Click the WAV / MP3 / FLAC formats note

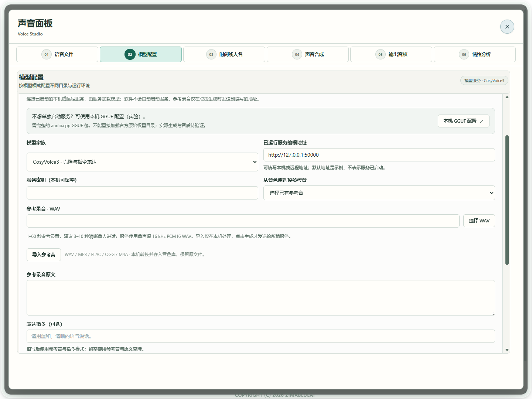[135, 255]
